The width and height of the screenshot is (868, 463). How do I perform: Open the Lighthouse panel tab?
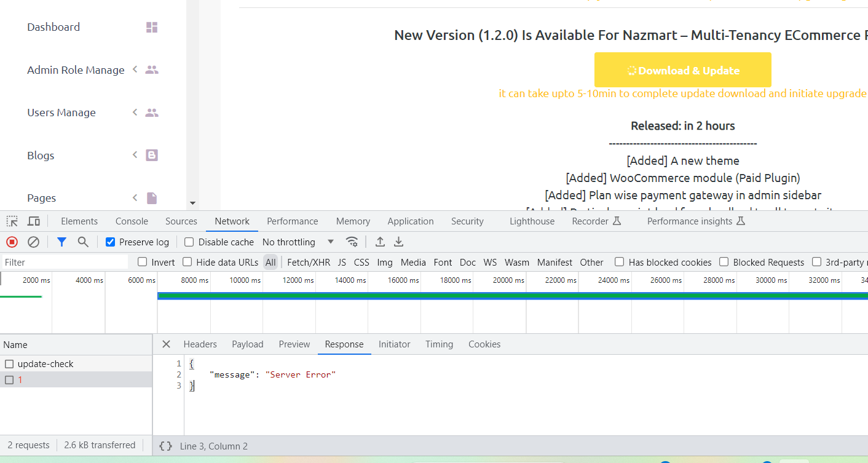point(532,221)
